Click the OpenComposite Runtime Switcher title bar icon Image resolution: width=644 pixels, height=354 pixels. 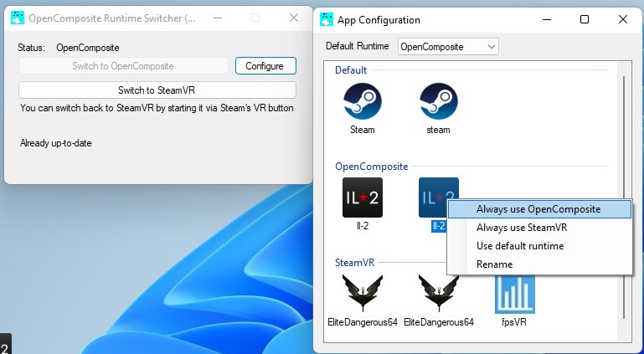coord(18,18)
